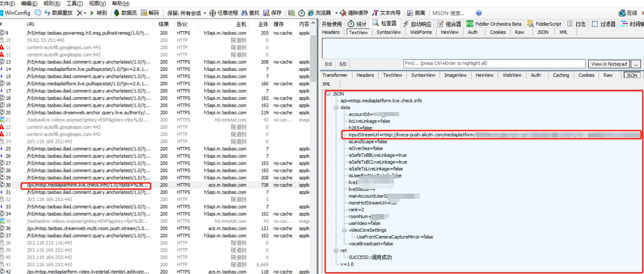Collapse the data tree node
The height and width of the screenshot is (274, 644).
tap(336, 108)
